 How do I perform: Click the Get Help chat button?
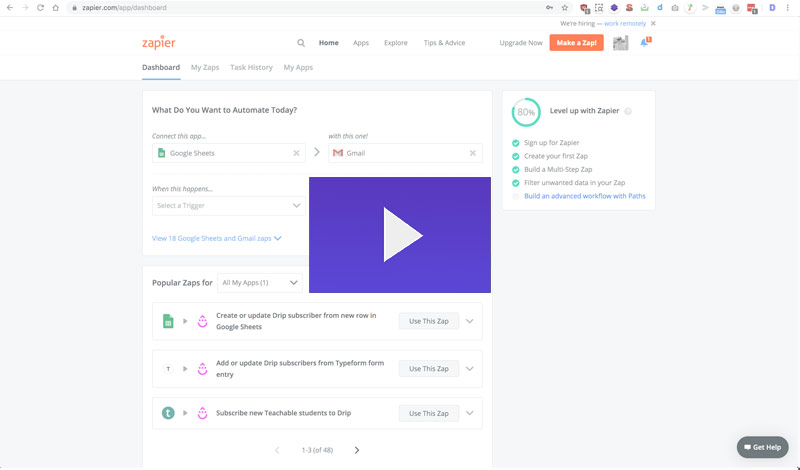[762, 447]
